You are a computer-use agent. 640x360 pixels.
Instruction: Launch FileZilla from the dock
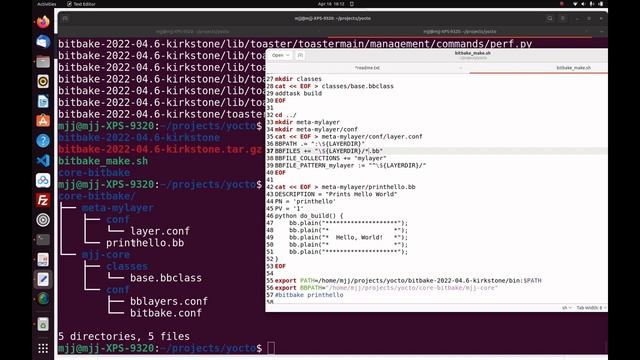43,200
